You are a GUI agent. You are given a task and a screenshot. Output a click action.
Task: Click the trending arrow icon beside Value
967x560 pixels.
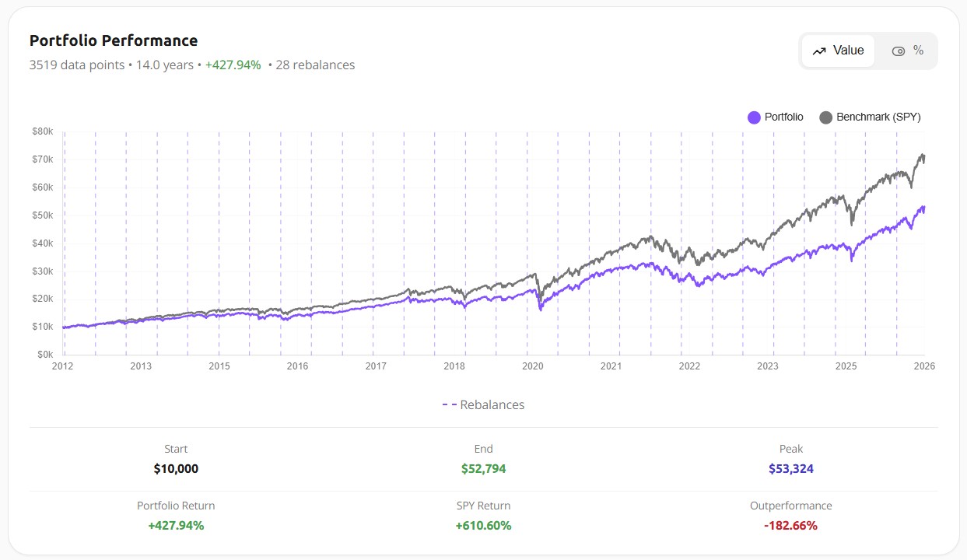click(x=818, y=51)
